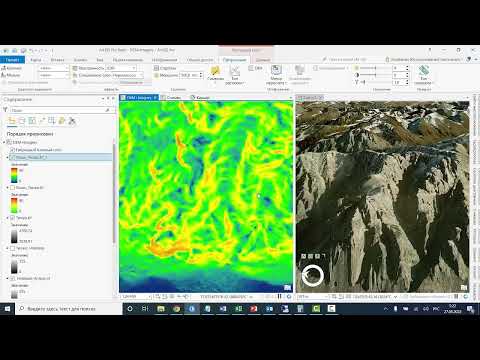Open the Transparency value dropdown
The height and width of the screenshot is (360, 480).
[134, 68]
